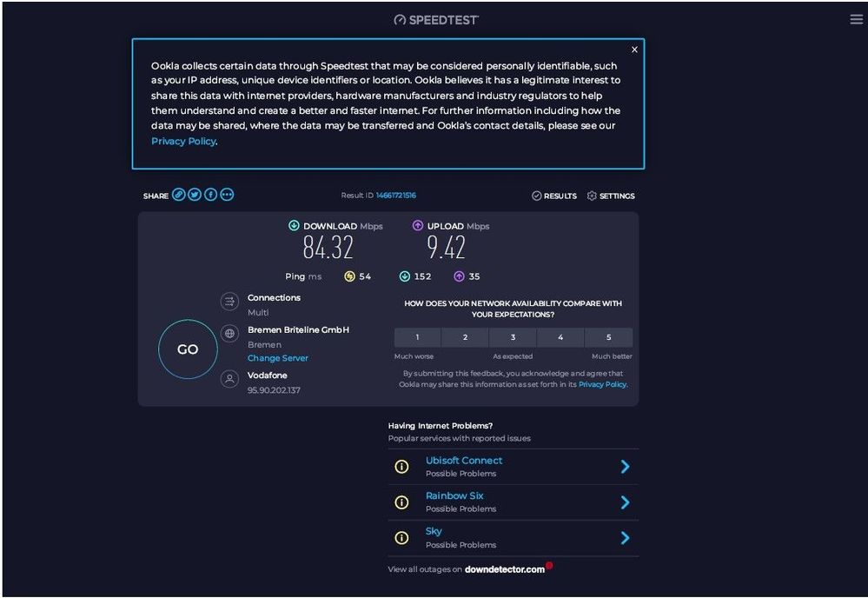Rate network availability as 3
Image resolution: width=868 pixels, height=598 pixels.
click(x=514, y=337)
